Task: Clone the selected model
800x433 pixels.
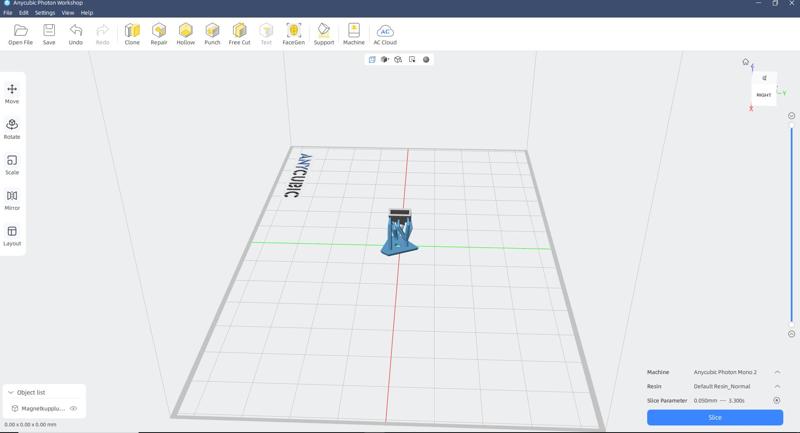Action: 132,34
